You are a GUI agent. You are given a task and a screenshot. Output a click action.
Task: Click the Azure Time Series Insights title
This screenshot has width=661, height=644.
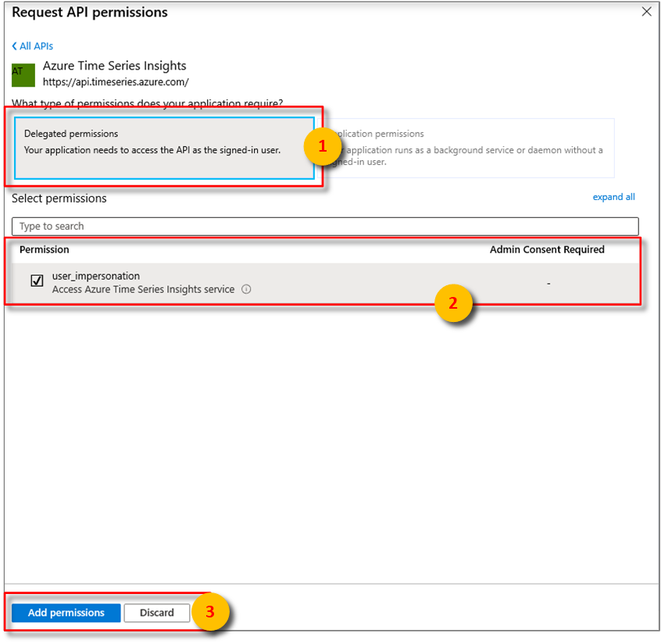pos(114,66)
